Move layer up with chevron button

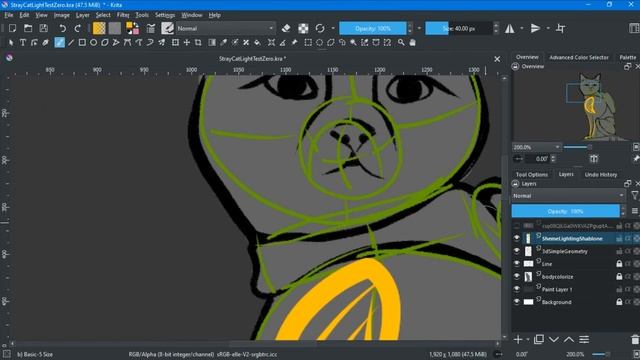(569, 339)
